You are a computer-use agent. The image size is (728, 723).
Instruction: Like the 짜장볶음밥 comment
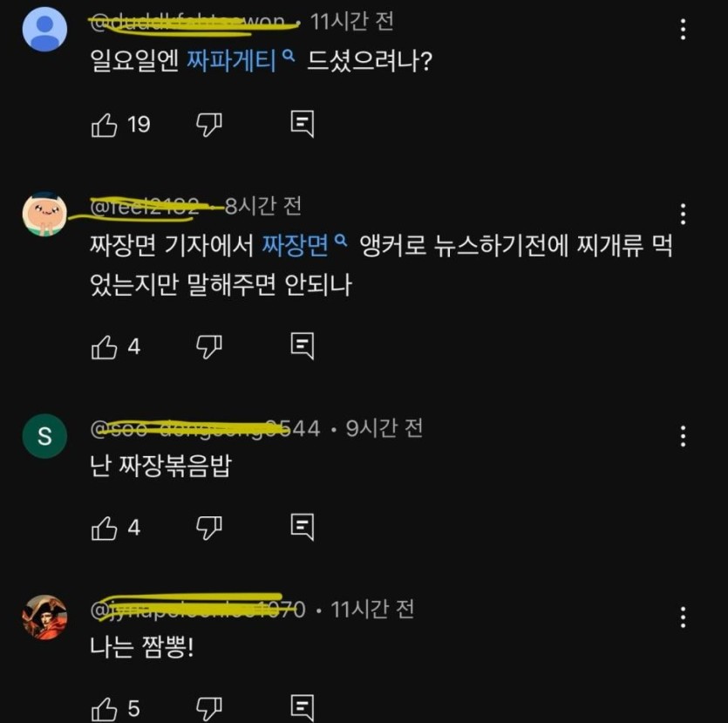[105, 527]
